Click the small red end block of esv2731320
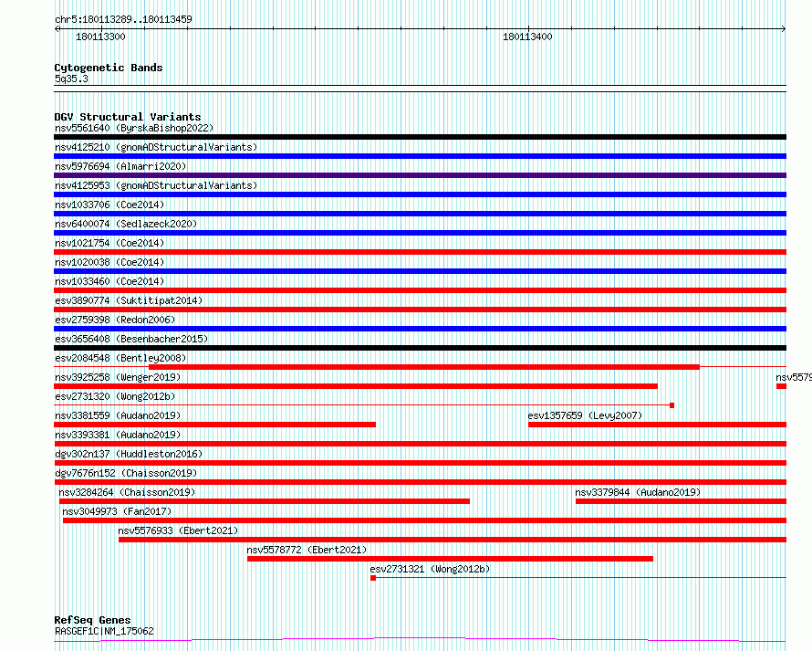This screenshot has height=651, width=812. coord(671,405)
